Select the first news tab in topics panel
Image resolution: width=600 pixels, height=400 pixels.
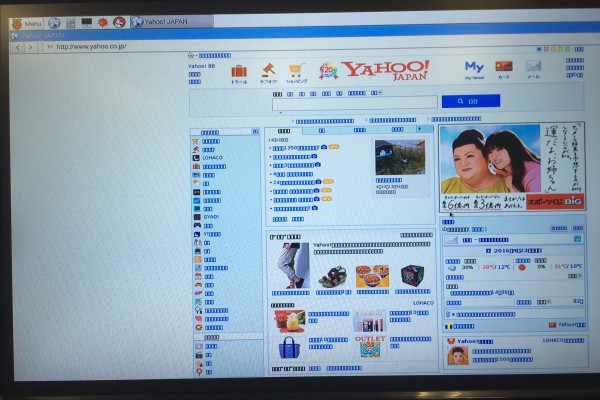(x=284, y=131)
